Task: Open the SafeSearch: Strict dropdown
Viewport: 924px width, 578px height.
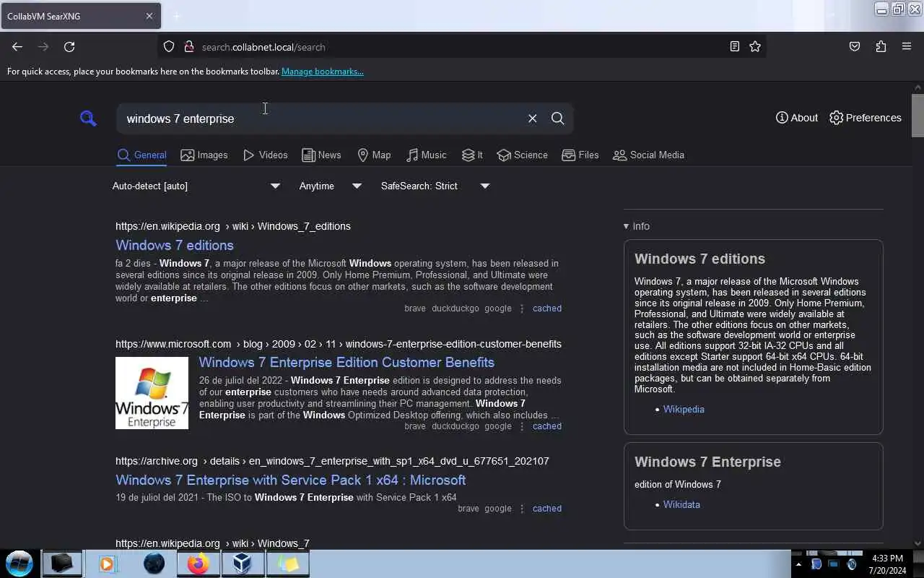Action: tap(435, 186)
